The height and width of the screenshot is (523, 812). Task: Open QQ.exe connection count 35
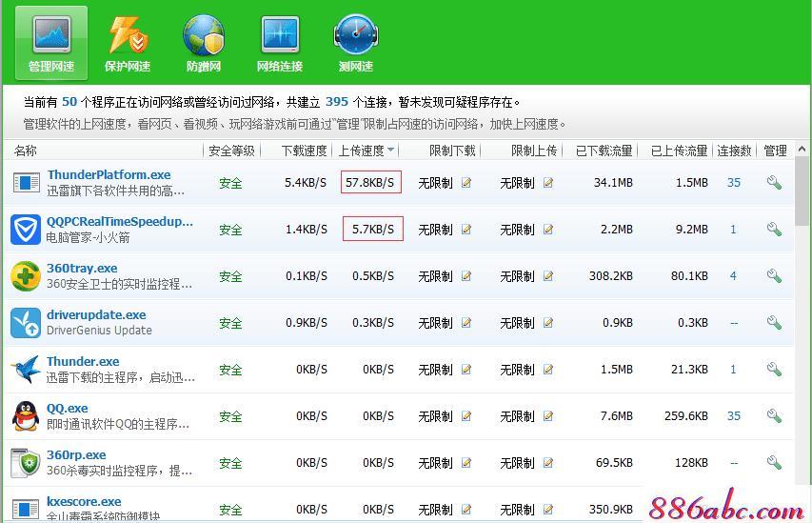[734, 415]
